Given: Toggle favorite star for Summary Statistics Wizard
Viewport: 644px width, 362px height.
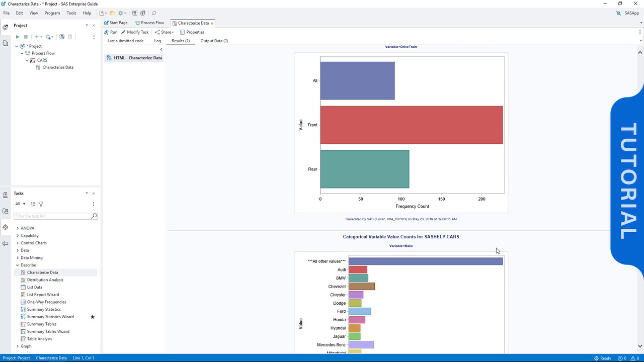Looking at the screenshot, I should pos(93,317).
